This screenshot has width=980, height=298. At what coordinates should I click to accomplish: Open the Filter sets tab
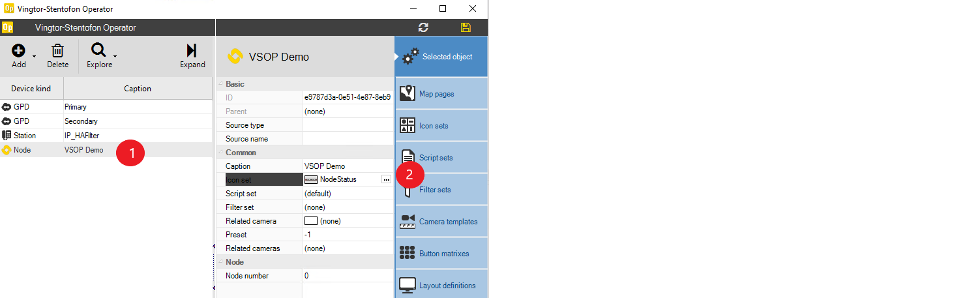[441, 190]
